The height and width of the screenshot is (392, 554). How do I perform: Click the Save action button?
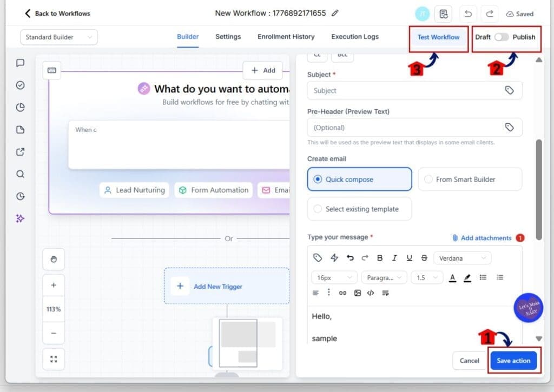[513, 361]
